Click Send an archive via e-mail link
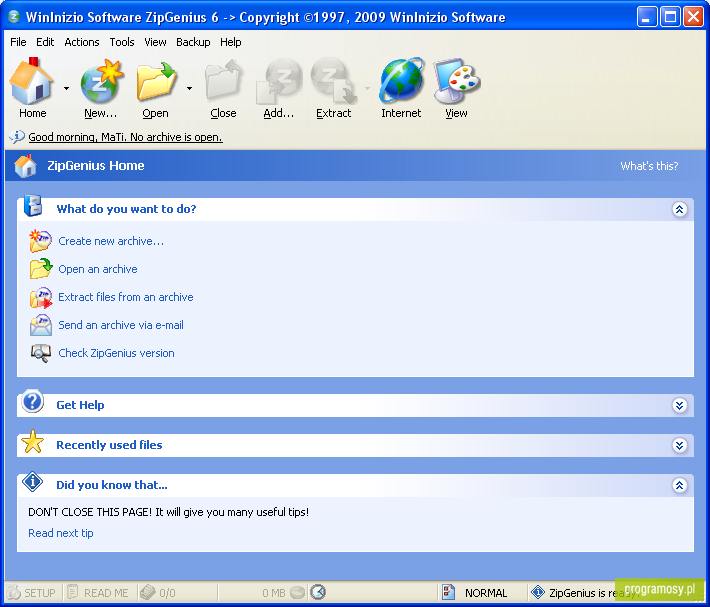Image resolution: width=710 pixels, height=607 pixels. tap(121, 325)
